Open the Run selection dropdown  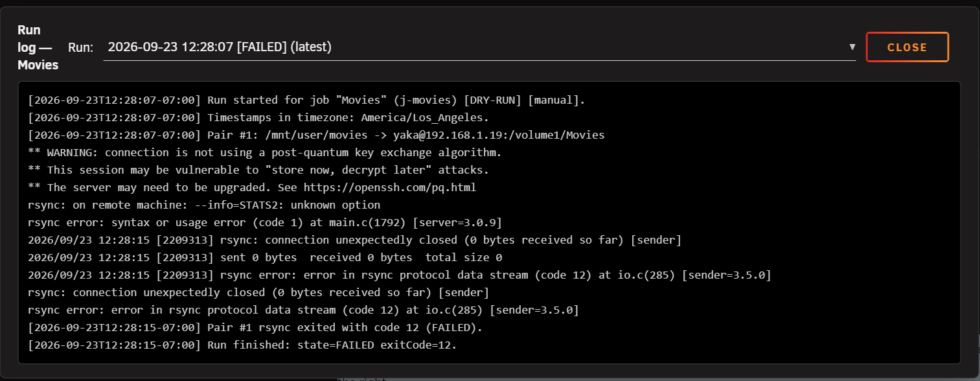click(479, 47)
